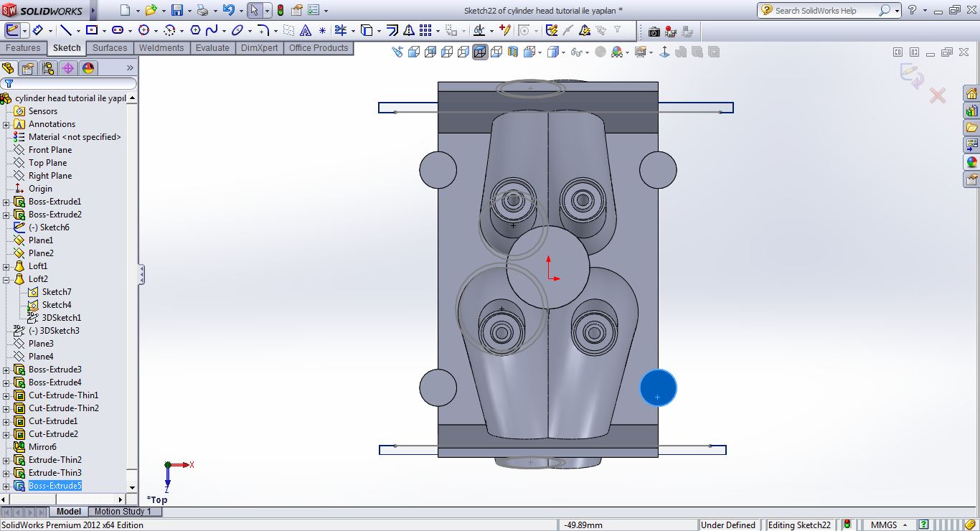Viewport: 980px width, 531px height.
Task: Select the Spline tool
Action: point(212,31)
